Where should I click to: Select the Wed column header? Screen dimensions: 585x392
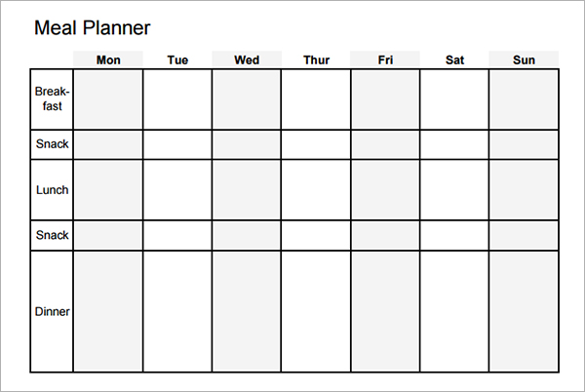pyautogui.click(x=247, y=60)
